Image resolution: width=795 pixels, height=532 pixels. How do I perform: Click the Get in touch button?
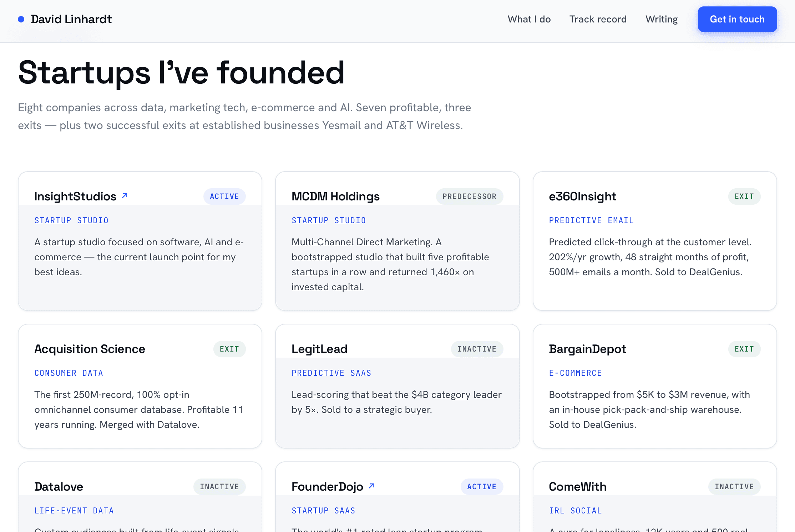pyautogui.click(x=737, y=19)
